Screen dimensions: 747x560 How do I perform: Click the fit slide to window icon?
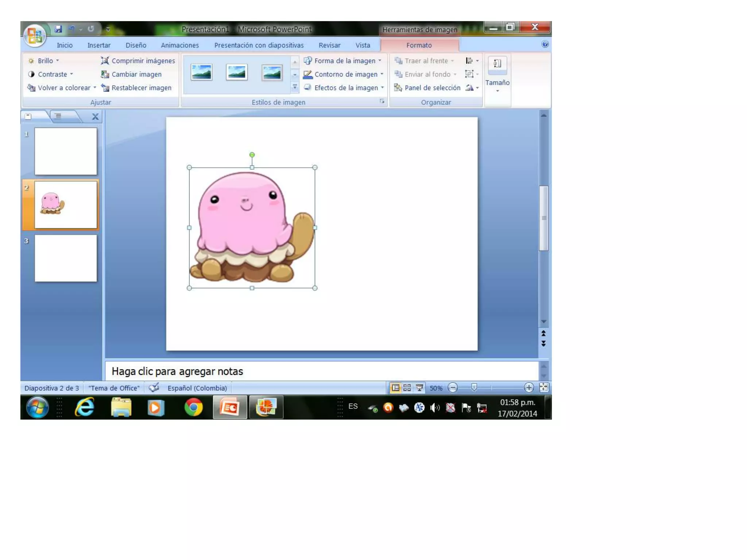click(x=544, y=388)
